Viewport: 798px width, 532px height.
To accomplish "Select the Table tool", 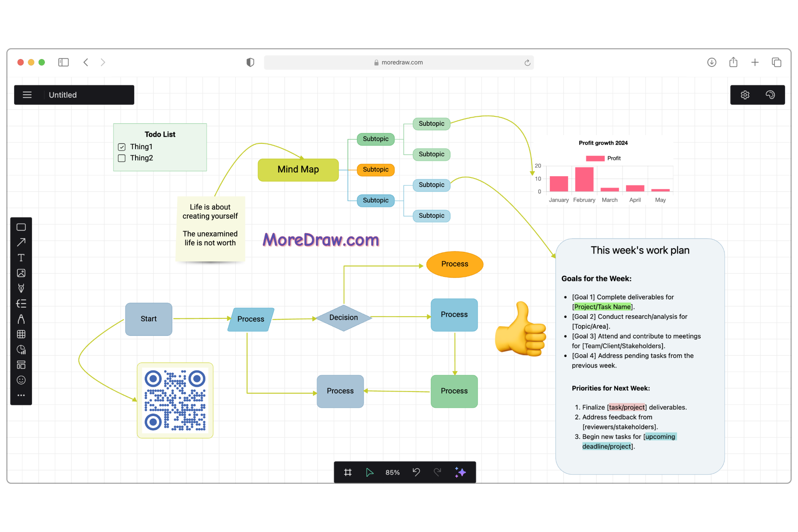I will (x=21, y=334).
